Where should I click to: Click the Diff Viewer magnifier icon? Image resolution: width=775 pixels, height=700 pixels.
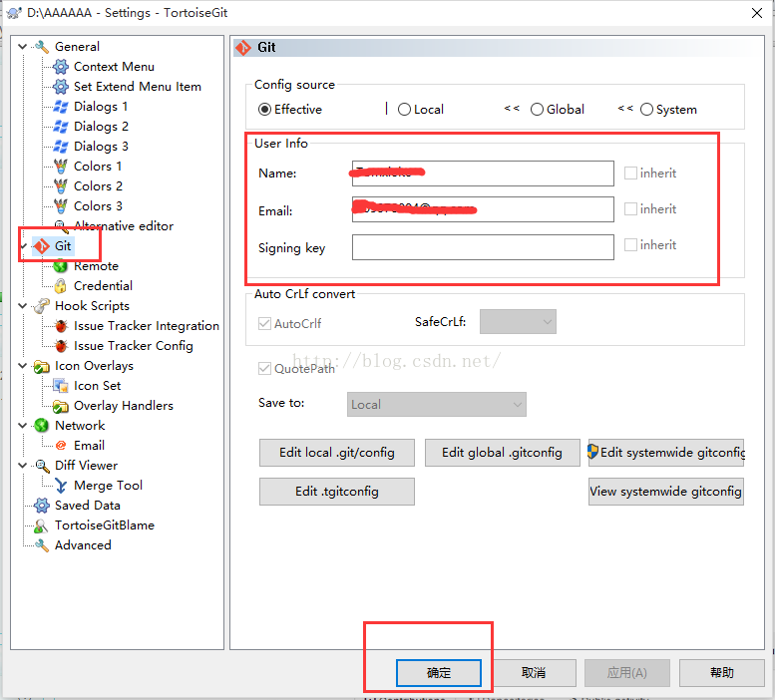point(42,466)
